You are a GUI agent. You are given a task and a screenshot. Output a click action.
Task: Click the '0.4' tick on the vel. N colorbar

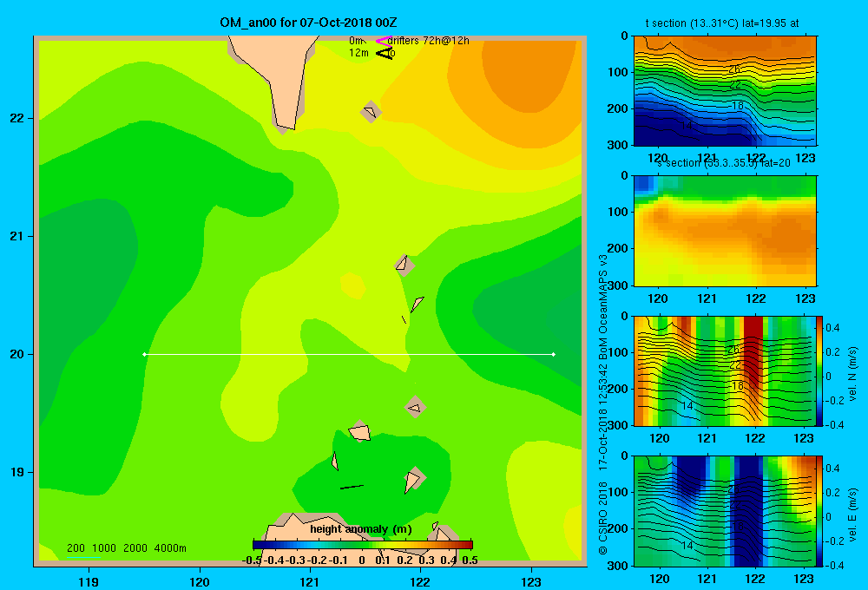tap(832, 328)
